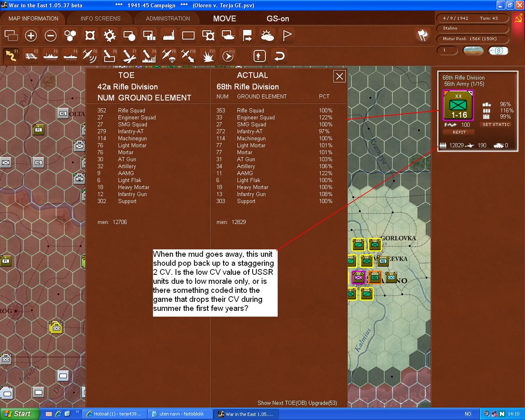Click the REFIT button
525x420 pixels.
pos(459,132)
